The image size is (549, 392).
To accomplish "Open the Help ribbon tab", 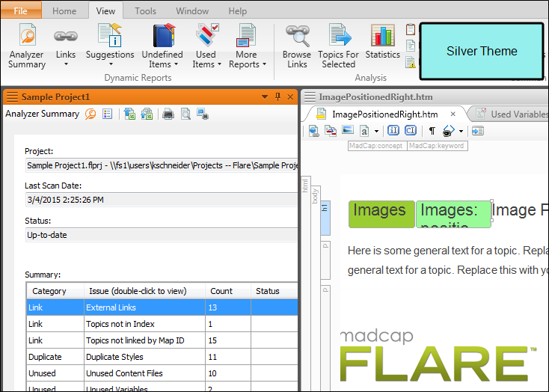I will (x=237, y=11).
